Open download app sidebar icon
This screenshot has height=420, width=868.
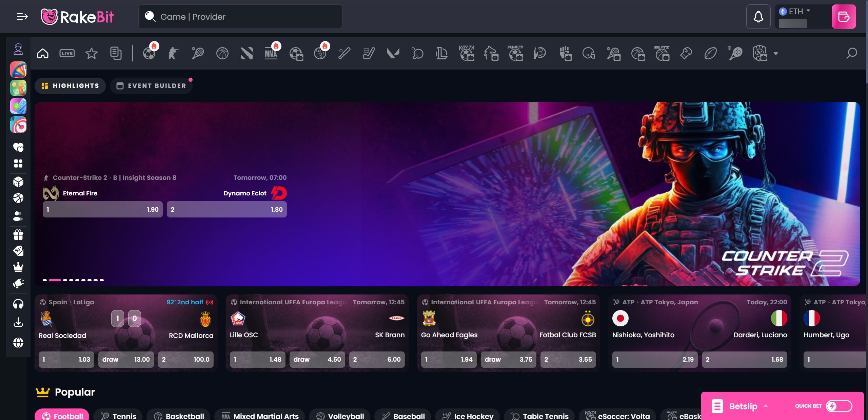pyautogui.click(x=18, y=322)
